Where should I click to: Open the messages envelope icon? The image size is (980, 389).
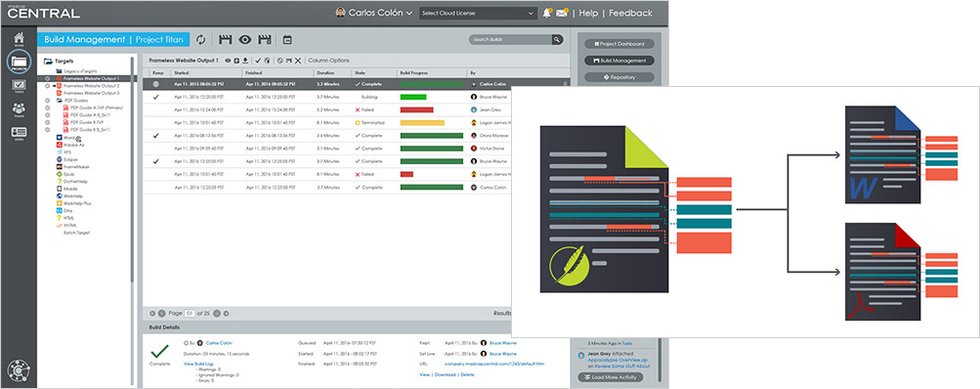pyautogui.click(x=561, y=13)
